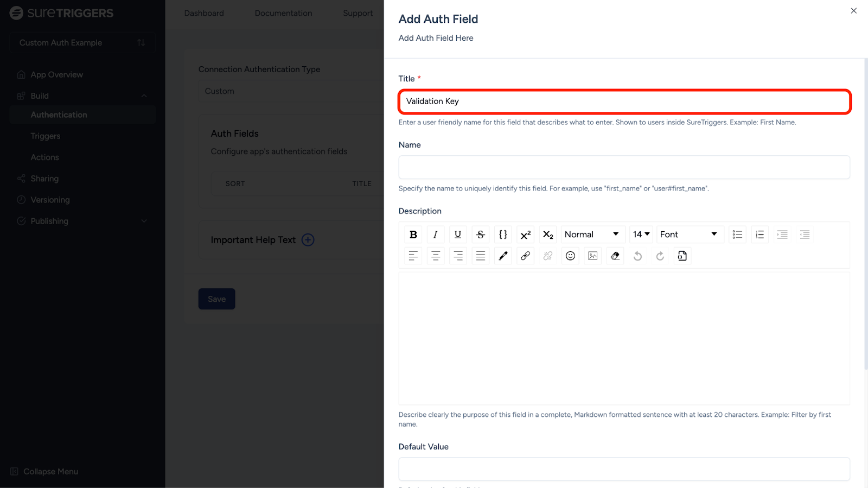The width and height of the screenshot is (868, 488).
Task: Apply strikethrough from the editor toolbar
Action: coord(480,235)
